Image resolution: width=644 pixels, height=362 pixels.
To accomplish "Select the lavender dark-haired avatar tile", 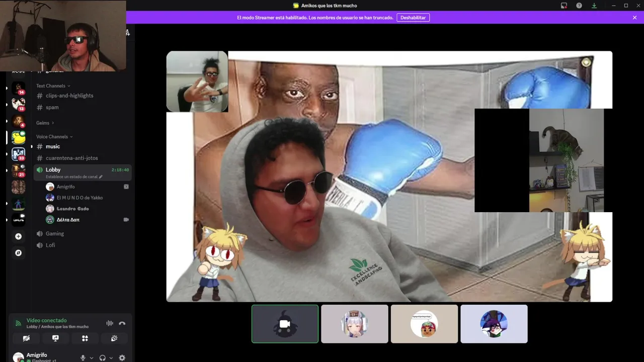I will point(494,324).
